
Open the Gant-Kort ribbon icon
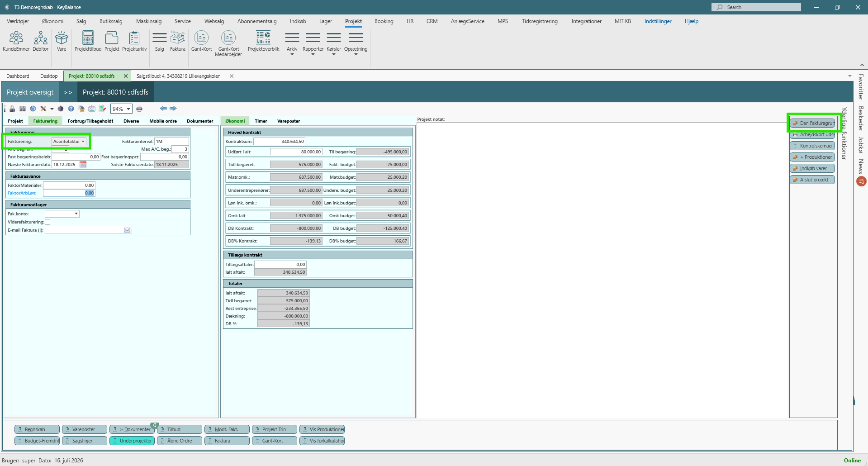201,41
